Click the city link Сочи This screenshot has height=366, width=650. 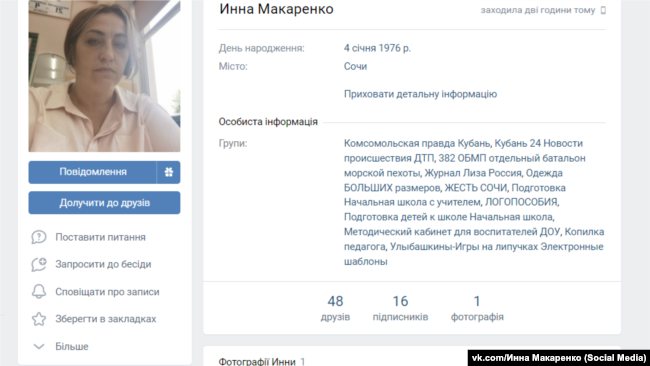pos(355,66)
